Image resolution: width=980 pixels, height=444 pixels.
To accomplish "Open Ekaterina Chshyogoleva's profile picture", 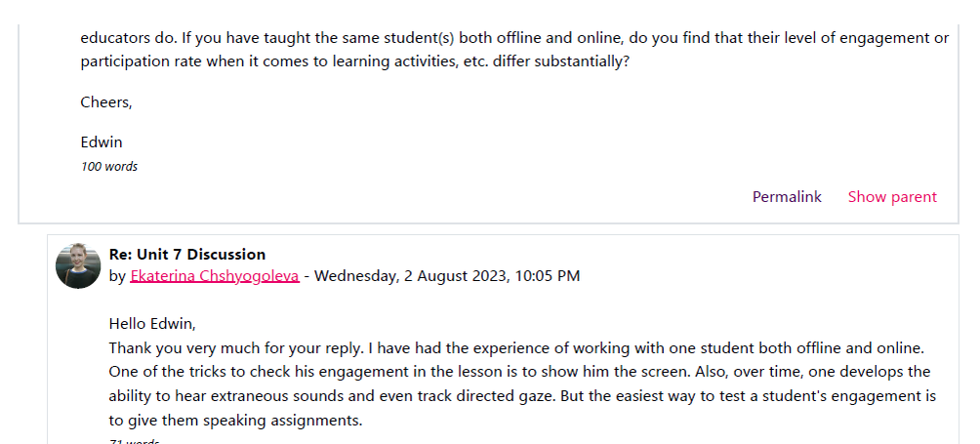I will pos(79,265).
